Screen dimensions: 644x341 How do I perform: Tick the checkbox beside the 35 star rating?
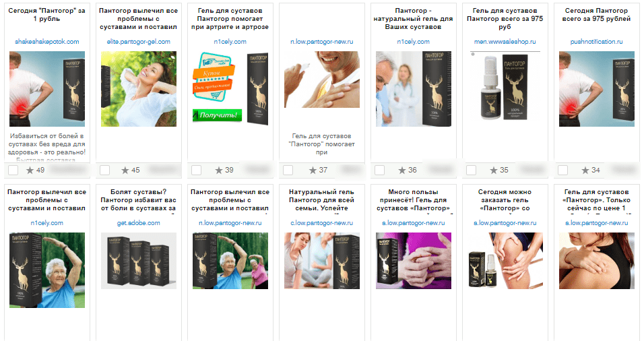(471, 170)
